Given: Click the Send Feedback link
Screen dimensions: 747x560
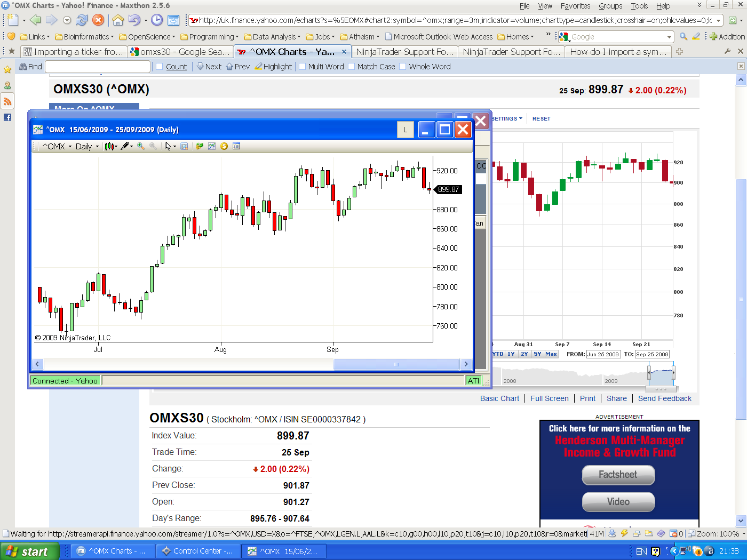Looking at the screenshot, I should coord(665,398).
